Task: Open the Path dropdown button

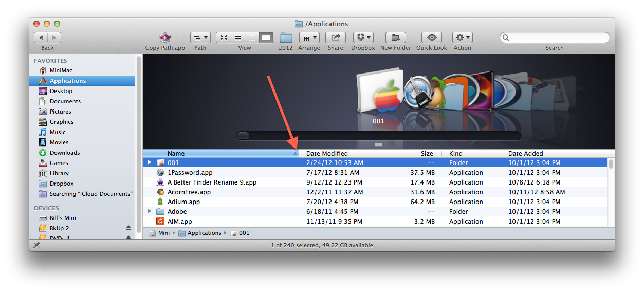Action: point(200,38)
